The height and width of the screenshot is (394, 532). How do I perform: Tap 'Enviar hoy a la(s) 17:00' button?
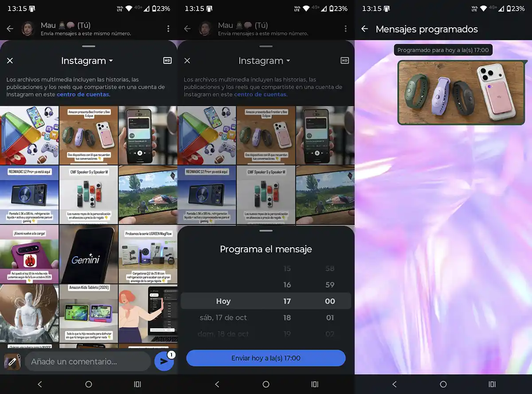pos(266,358)
